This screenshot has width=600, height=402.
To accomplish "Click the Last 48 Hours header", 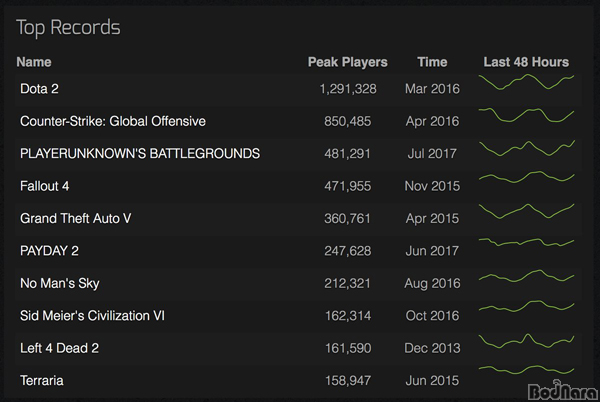I will point(526,62).
